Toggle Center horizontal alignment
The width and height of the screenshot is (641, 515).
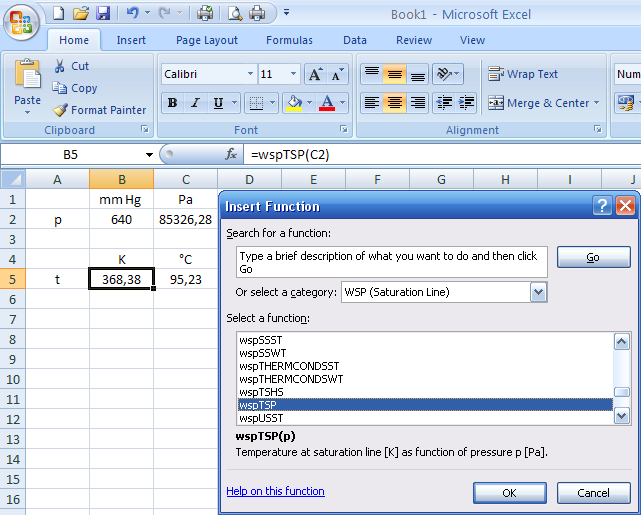394,103
